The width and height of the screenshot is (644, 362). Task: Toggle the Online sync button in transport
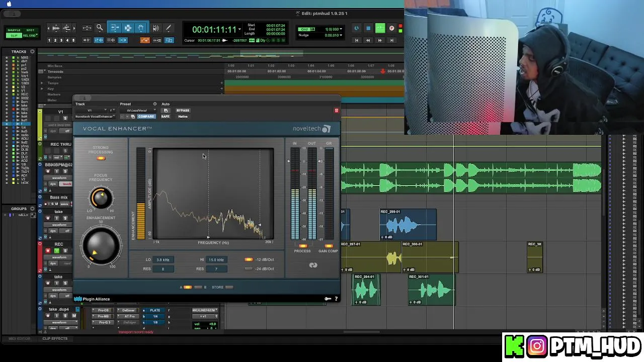click(356, 29)
